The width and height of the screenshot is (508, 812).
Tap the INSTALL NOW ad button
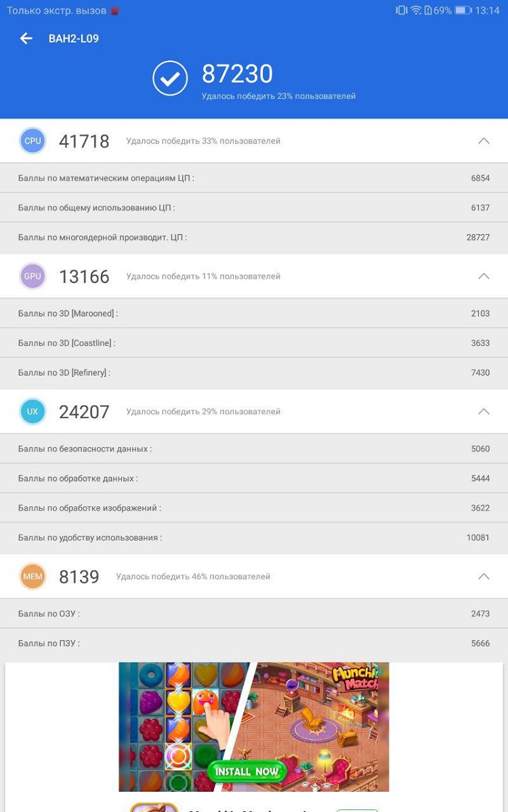tap(247, 771)
